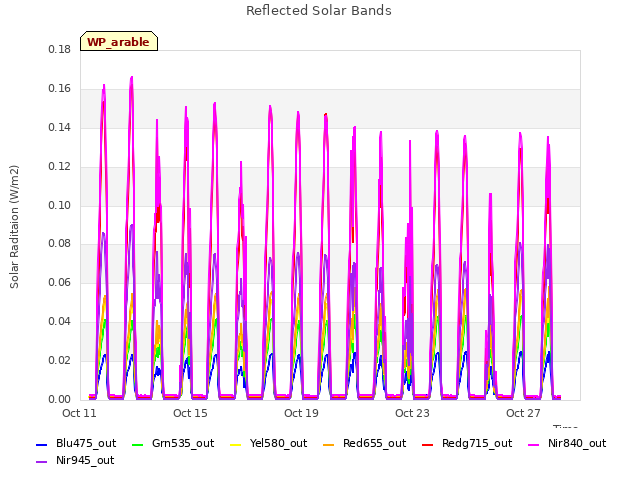Click the 0.06 y-axis tick label
Screen dimensions: 640x480
click(x=60, y=282)
